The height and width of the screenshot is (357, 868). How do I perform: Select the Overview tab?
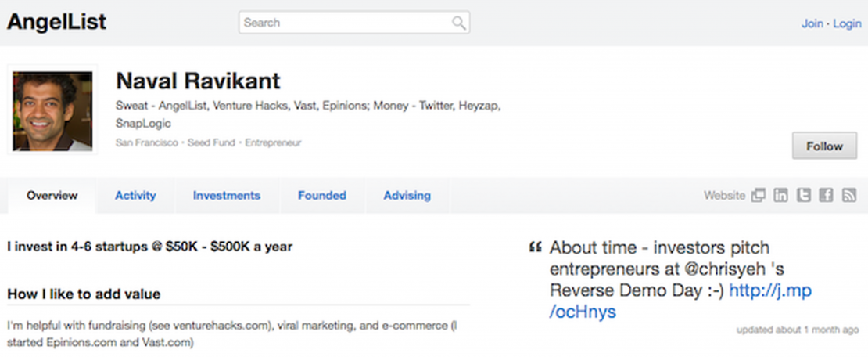(x=52, y=195)
